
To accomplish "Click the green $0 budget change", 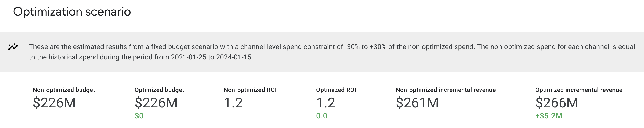I will 139,116.
